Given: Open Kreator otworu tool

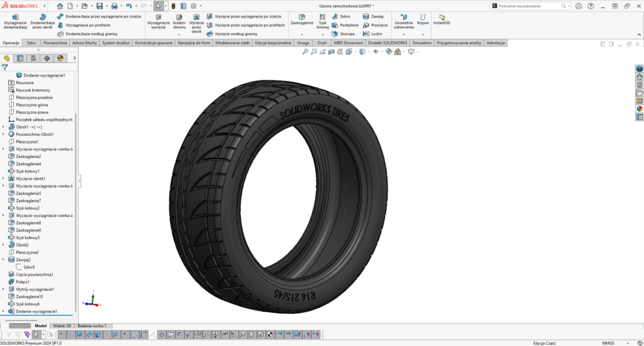Looking at the screenshot, I should (179, 21).
